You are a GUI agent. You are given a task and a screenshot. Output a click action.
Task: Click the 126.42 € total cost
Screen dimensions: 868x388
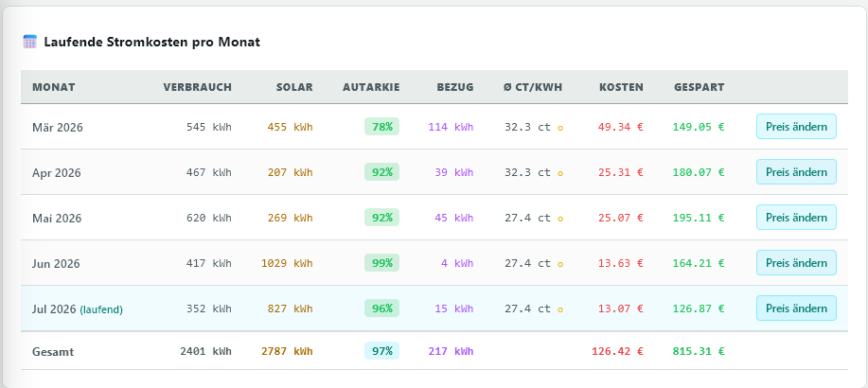[618, 351]
